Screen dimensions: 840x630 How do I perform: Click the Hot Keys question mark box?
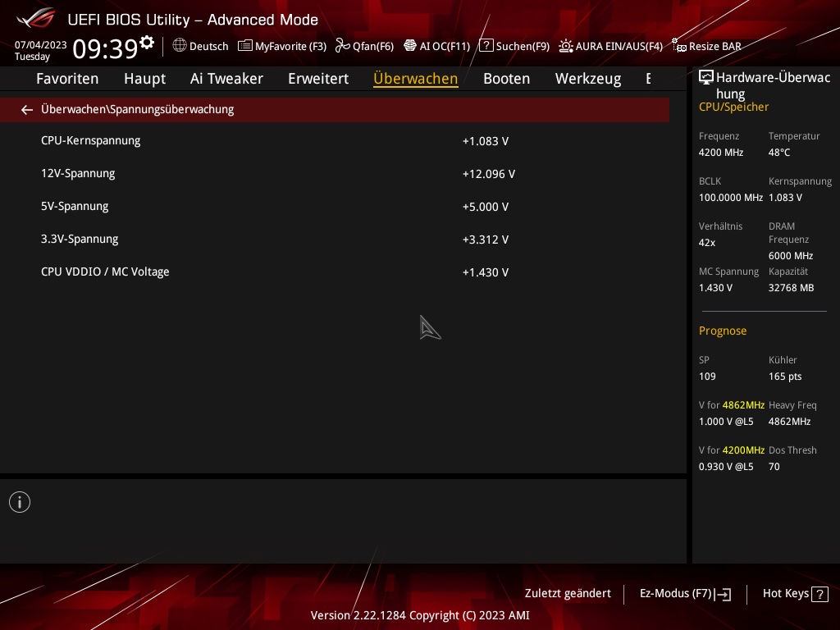819,594
